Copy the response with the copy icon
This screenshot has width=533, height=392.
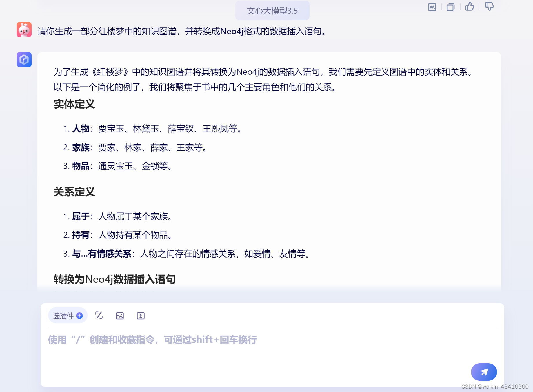[x=451, y=7]
